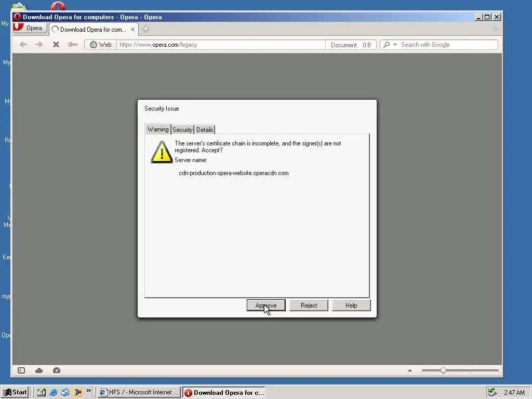Go back with the back arrow
Viewport: 532px width, 399px height.
(x=23, y=45)
